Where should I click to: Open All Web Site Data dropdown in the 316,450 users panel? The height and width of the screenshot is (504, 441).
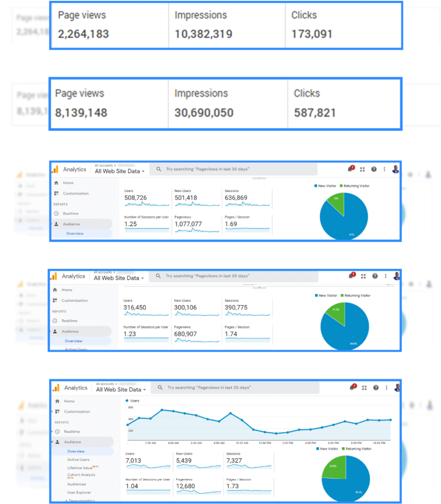click(119, 278)
